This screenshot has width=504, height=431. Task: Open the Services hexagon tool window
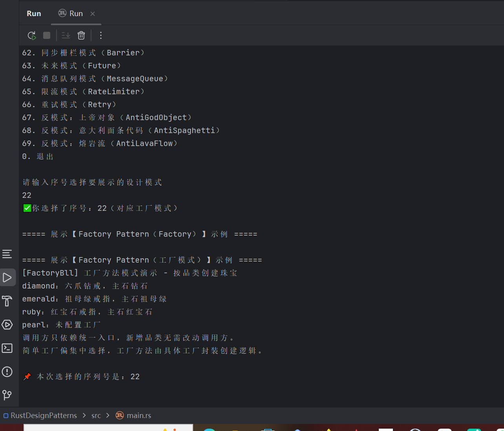point(7,325)
